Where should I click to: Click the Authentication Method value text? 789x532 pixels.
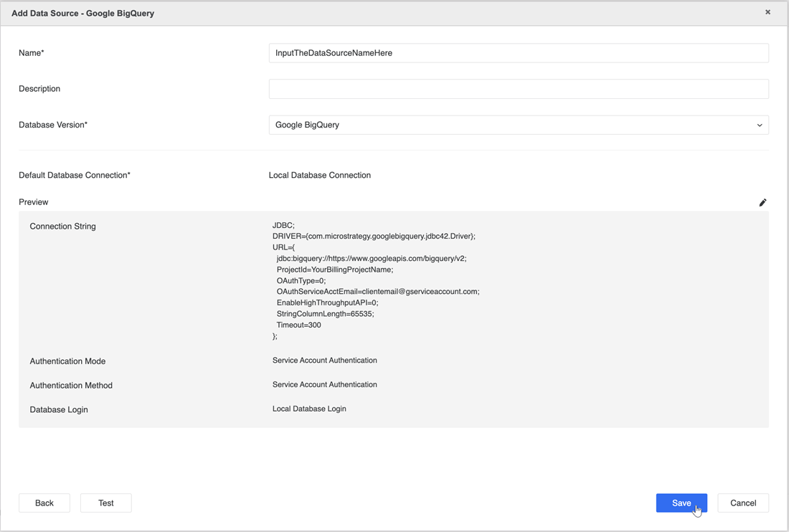324,385
